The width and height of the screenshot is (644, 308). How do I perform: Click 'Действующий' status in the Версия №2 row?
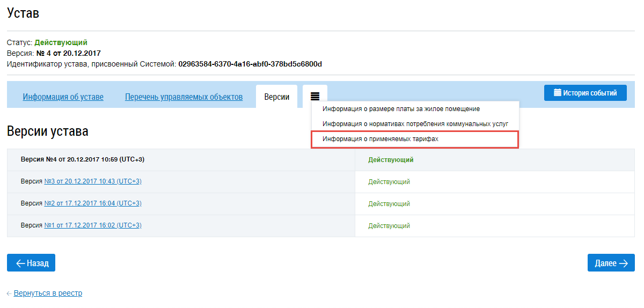[x=389, y=204]
